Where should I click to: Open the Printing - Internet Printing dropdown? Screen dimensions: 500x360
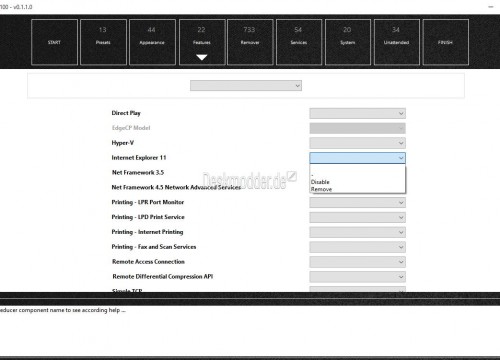point(357,232)
